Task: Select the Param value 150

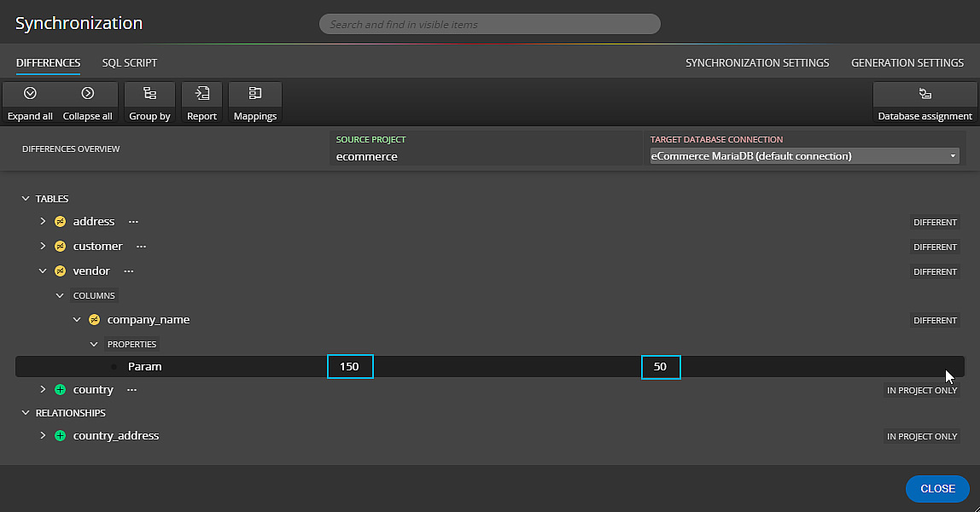Action: tap(350, 366)
